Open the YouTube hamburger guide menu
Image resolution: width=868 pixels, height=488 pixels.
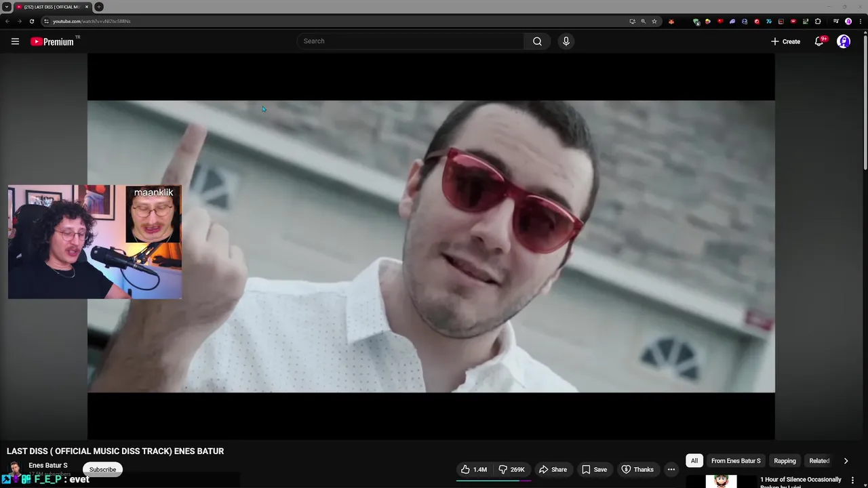tap(15, 41)
